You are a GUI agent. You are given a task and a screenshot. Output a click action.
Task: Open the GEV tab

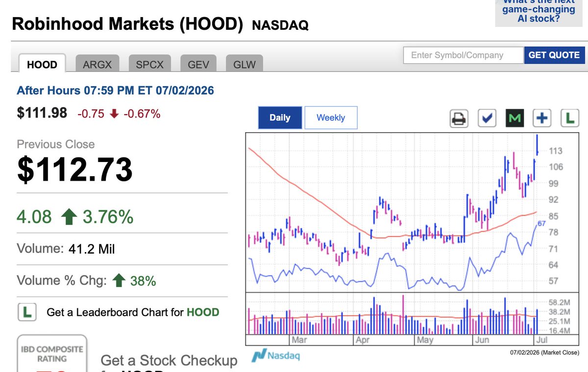point(198,65)
